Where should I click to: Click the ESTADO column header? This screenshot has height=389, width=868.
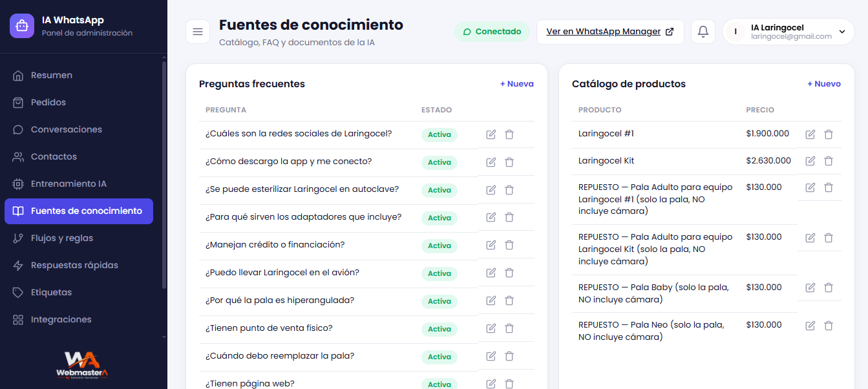click(x=436, y=110)
